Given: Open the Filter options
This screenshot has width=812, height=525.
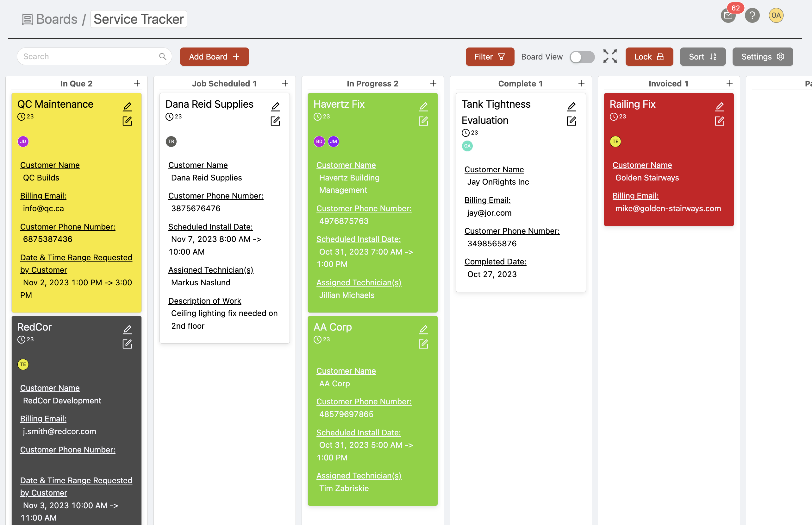Looking at the screenshot, I should click(490, 57).
